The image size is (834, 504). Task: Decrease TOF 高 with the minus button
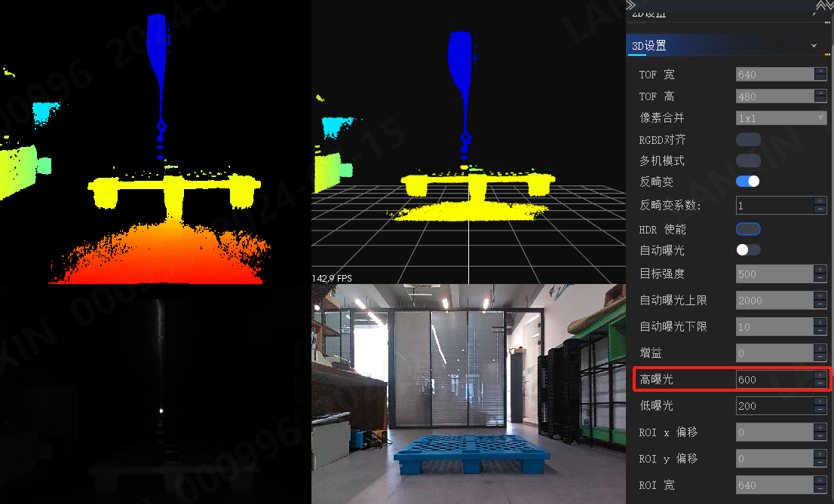[820, 99]
